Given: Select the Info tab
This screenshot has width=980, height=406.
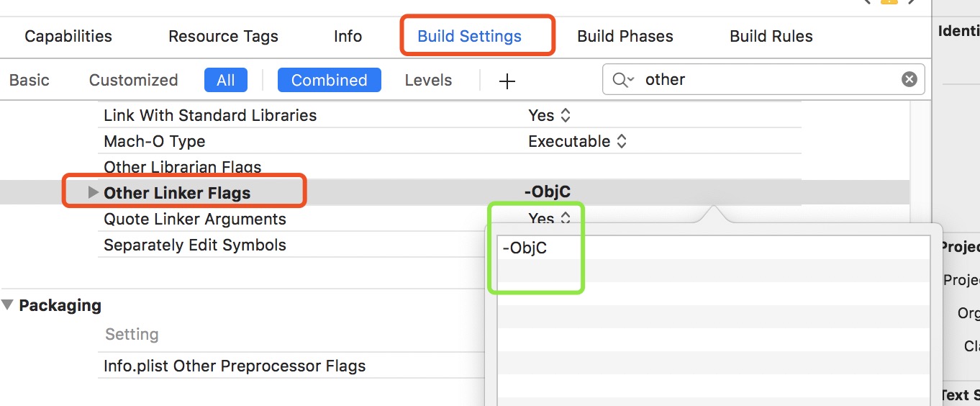Looking at the screenshot, I should tap(348, 37).
